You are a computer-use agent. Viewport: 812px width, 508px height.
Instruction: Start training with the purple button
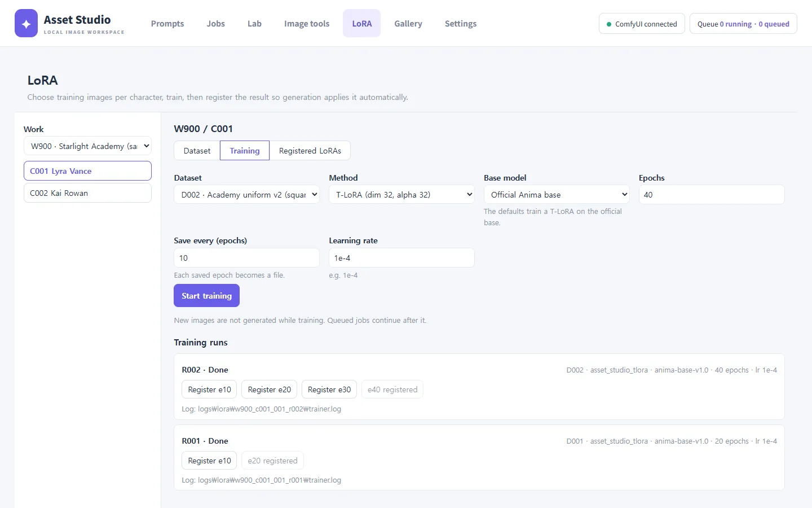click(x=206, y=296)
